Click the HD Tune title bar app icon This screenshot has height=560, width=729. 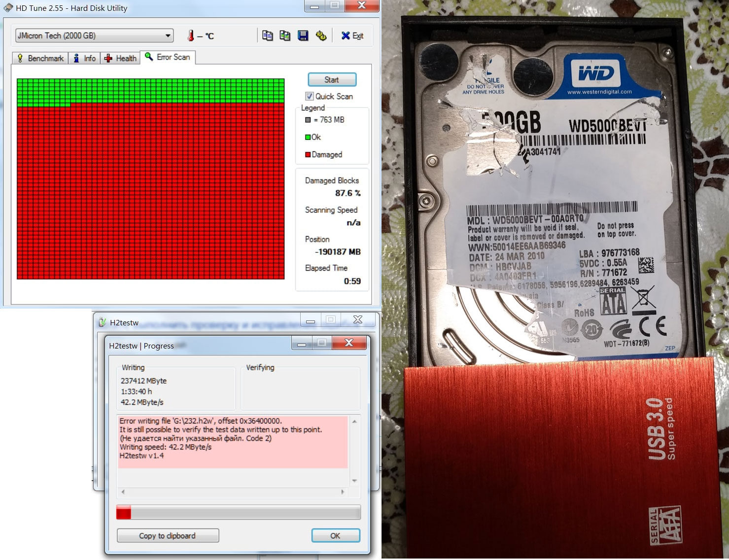[x=8, y=8]
